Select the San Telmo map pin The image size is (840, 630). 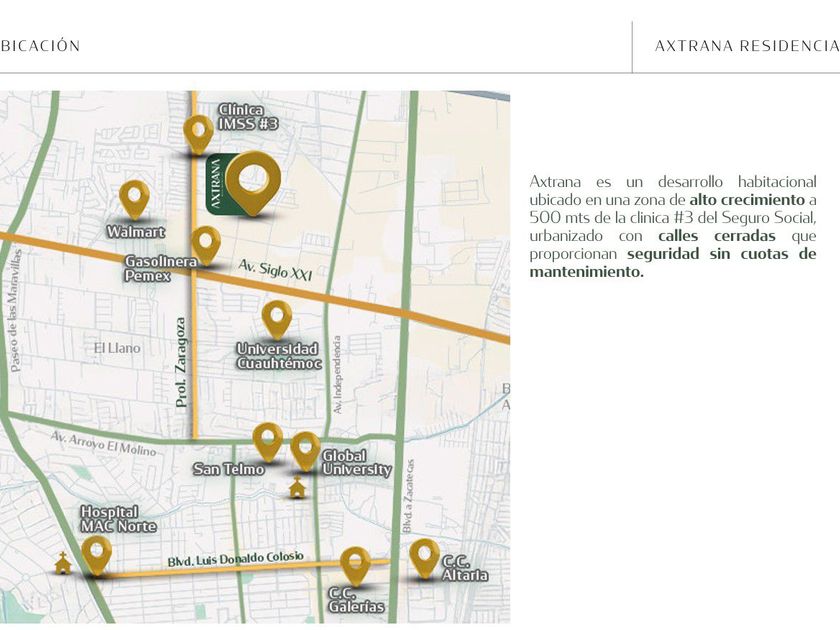point(268,442)
